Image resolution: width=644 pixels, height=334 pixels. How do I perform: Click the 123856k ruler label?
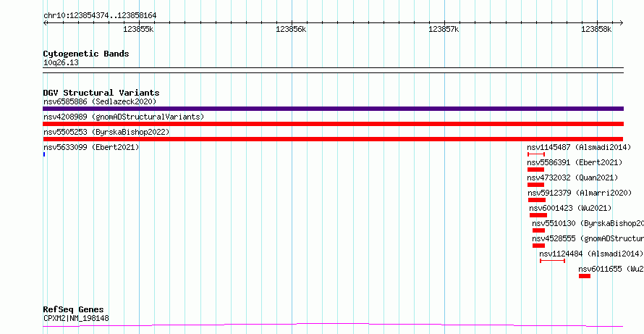coord(291,29)
